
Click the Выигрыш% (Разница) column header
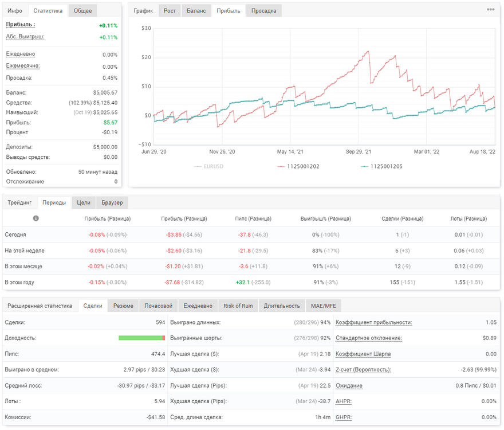point(326,219)
